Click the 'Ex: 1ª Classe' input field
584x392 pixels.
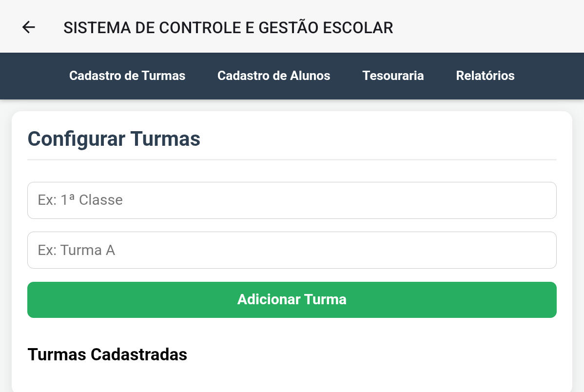point(292,200)
